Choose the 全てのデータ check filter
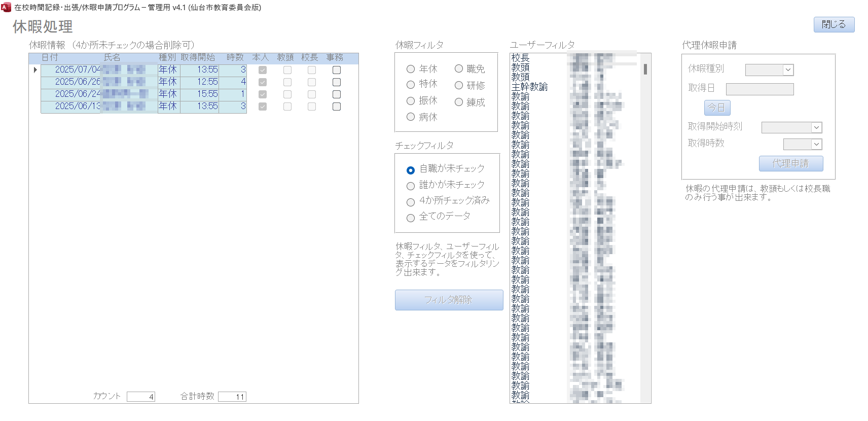 pyautogui.click(x=411, y=218)
